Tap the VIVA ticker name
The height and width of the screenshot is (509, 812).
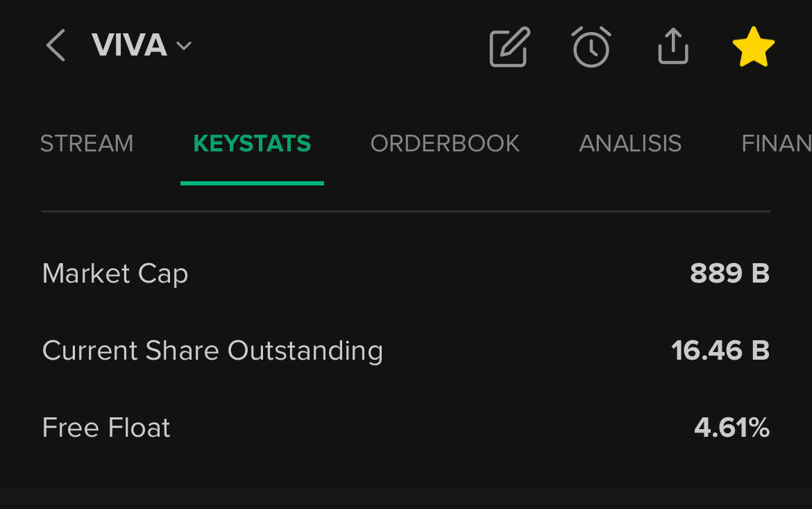coord(129,46)
